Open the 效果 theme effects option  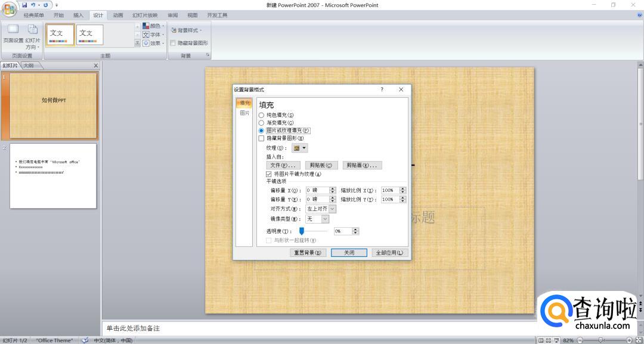click(x=153, y=43)
